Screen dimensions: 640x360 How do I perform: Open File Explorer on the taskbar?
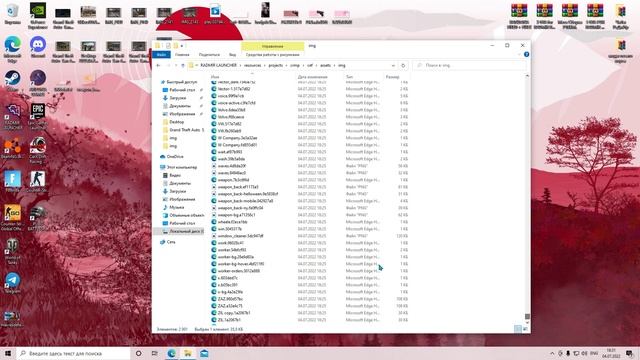click(188, 353)
